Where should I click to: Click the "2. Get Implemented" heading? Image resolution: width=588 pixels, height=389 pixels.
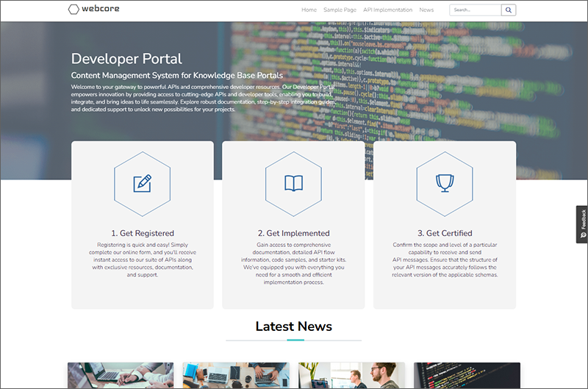coord(293,233)
